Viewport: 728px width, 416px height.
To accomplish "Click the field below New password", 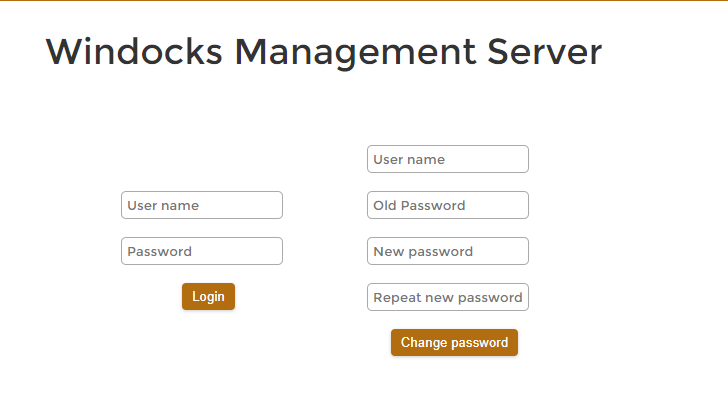I will click(448, 297).
